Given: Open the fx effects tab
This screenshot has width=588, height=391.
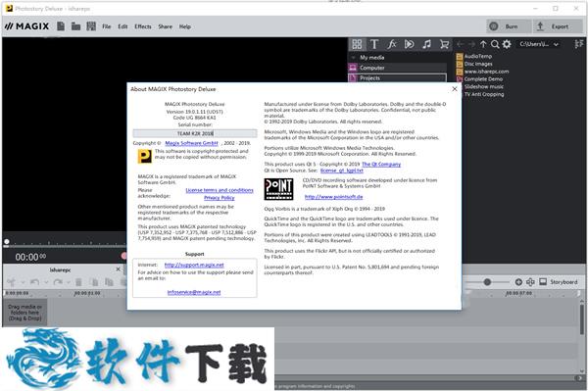Looking at the screenshot, I should (392, 44).
